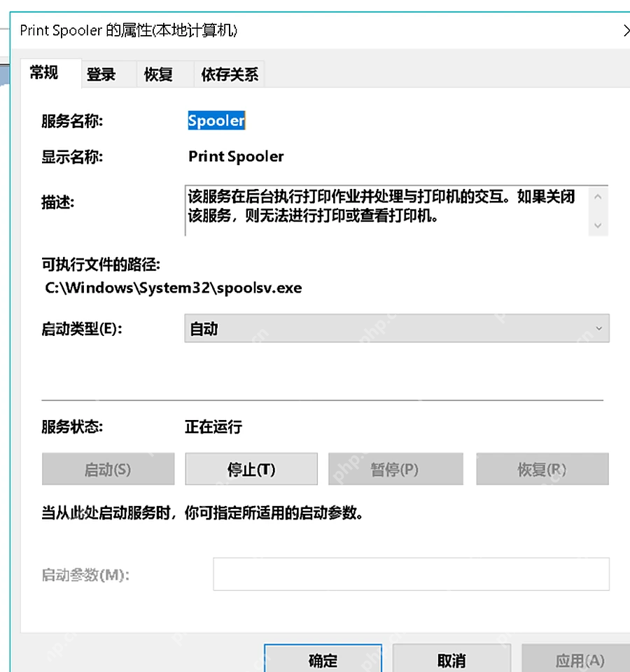Click inside the 描述 description text box
This screenshot has width=630, height=672.
(x=386, y=211)
